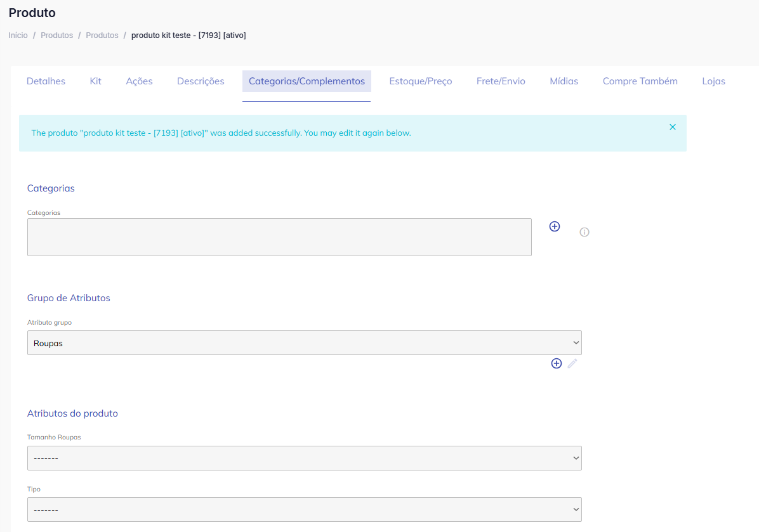
Task: Add a new category with plus icon
Action: coord(554,226)
